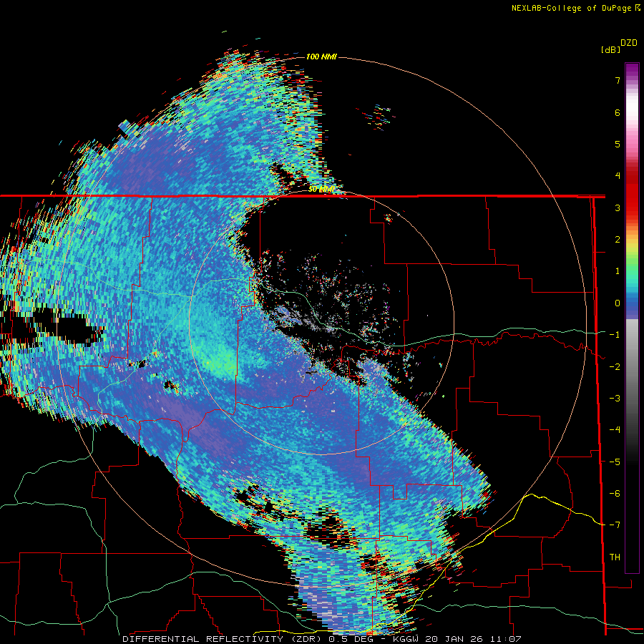
Task: Click the [dB] unit label
Action: [x=610, y=49]
